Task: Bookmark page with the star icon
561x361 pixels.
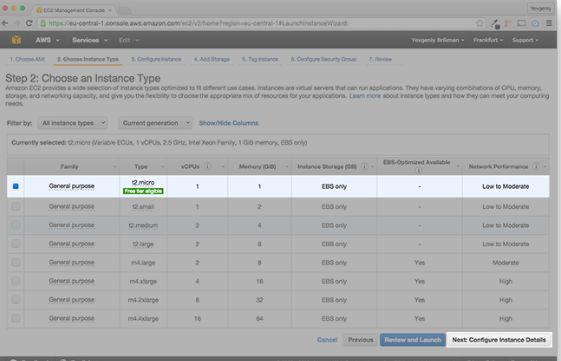Action: click(x=479, y=23)
